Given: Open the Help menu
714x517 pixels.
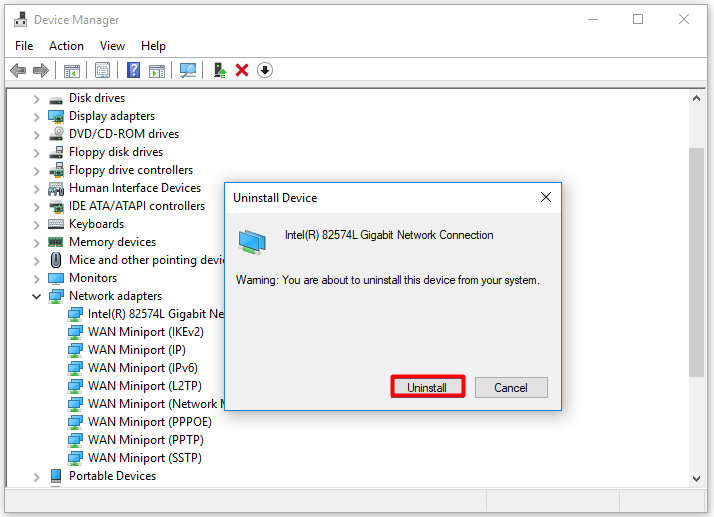Looking at the screenshot, I should [x=153, y=46].
